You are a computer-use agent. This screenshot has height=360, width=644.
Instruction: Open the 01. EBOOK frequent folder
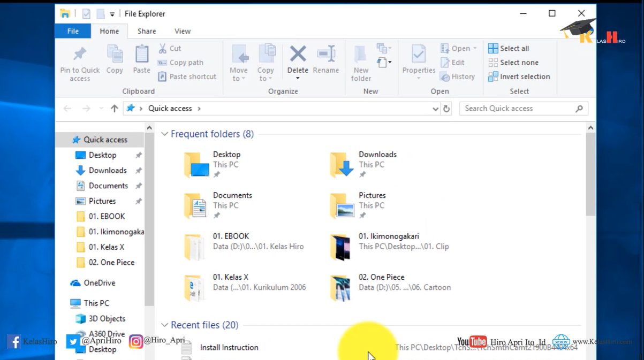pos(244,247)
